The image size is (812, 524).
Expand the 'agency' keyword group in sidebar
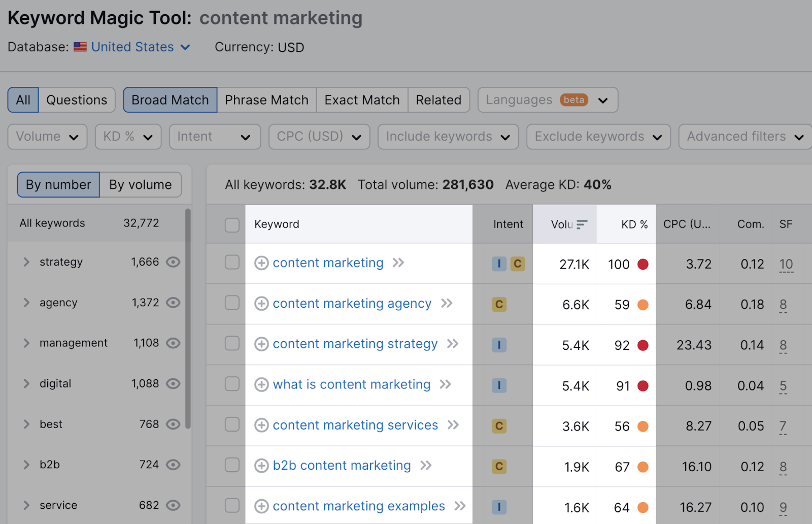click(26, 303)
